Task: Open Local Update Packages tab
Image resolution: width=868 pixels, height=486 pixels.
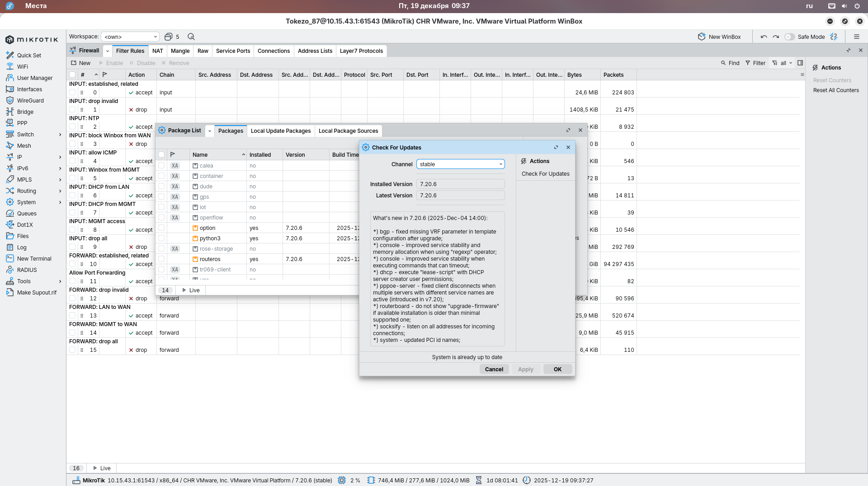Action: [280, 131]
